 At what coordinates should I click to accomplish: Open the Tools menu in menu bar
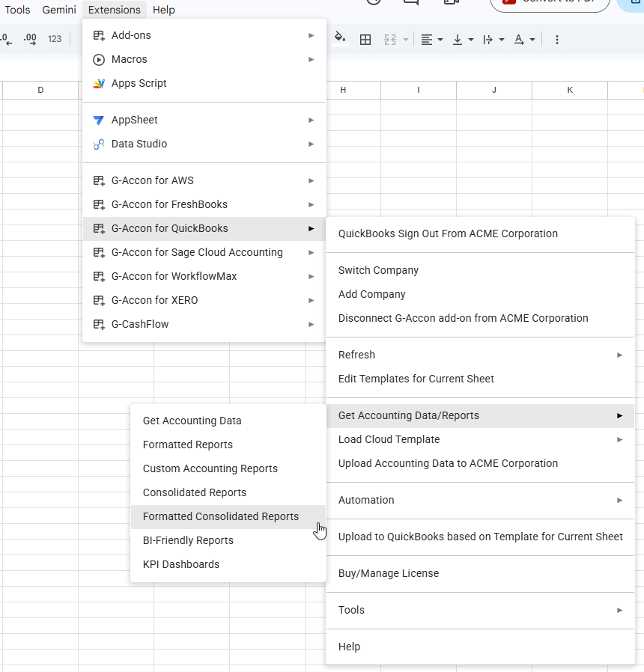coord(17,10)
